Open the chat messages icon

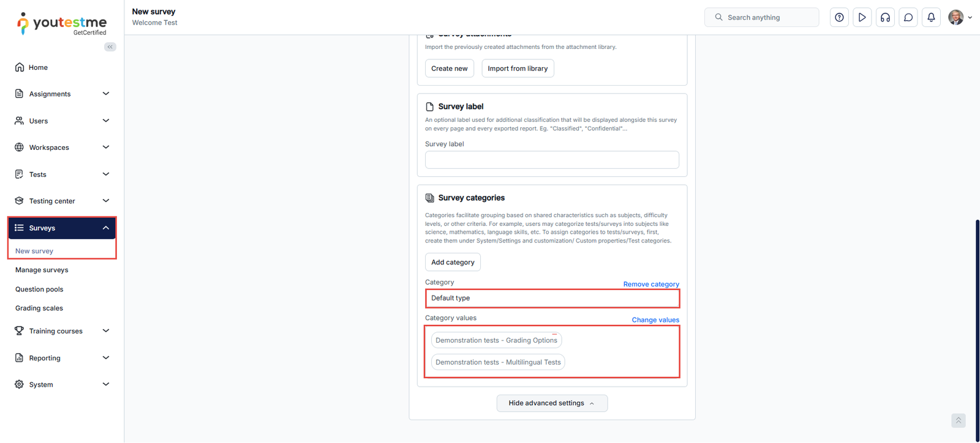908,18
